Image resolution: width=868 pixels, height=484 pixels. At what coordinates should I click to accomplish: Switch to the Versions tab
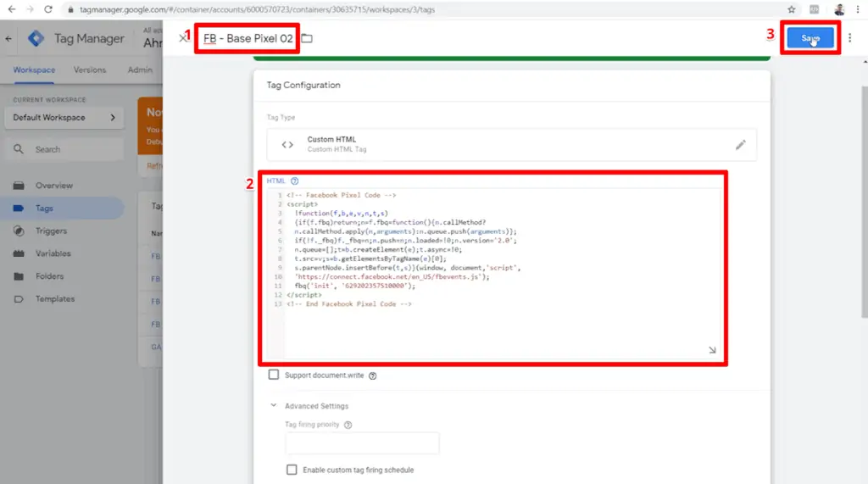point(90,70)
